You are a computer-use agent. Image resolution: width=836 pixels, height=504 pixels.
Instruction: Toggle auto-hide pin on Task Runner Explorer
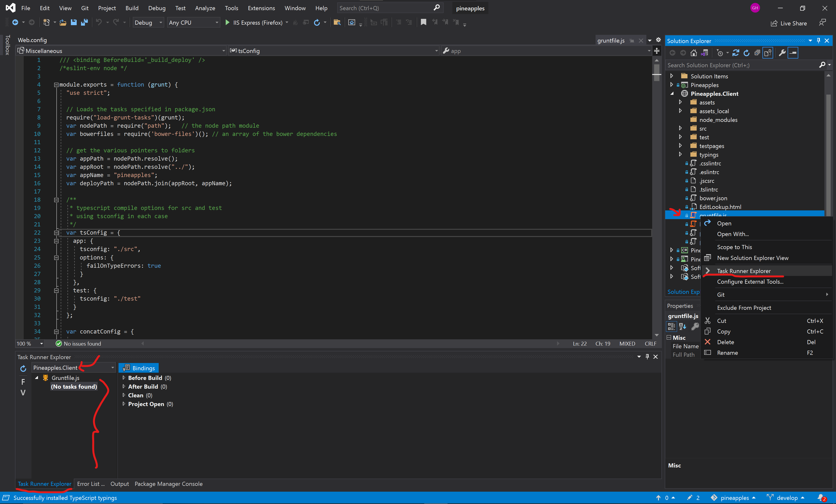647,356
